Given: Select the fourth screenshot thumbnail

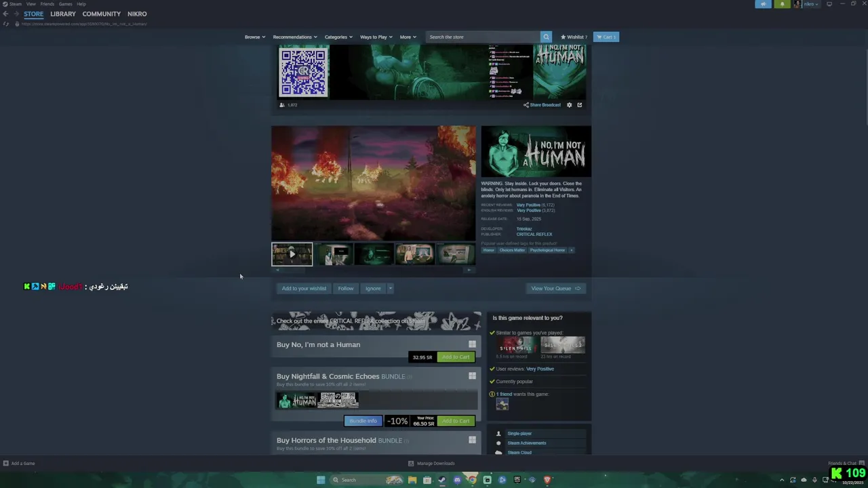Looking at the screenshot, I should pyautogui.click(x=414, y=254).
